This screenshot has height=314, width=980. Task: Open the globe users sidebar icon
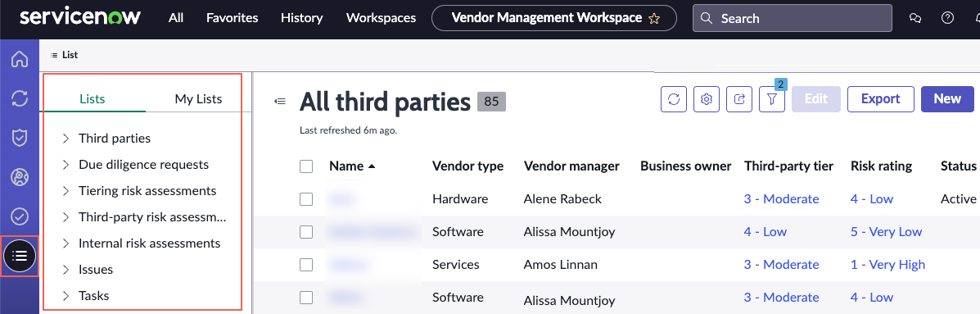(20, 178)
